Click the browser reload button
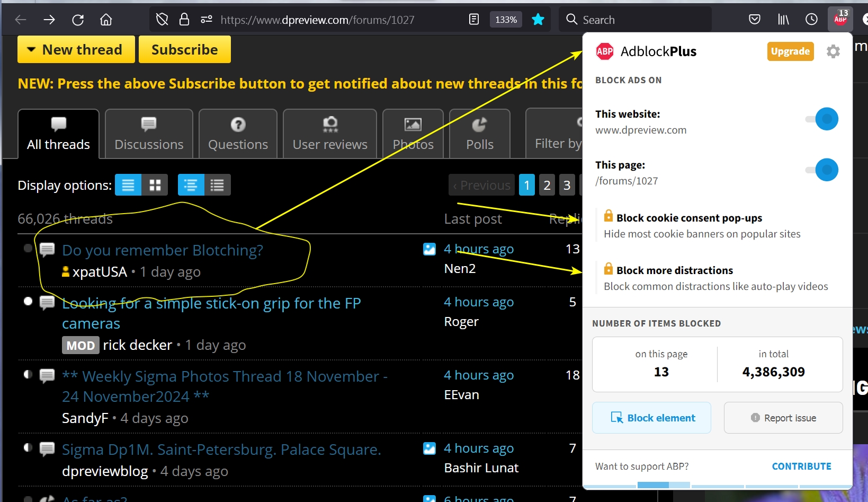The width and height of the screenshot is (868, 502). (x=78, y=20)
